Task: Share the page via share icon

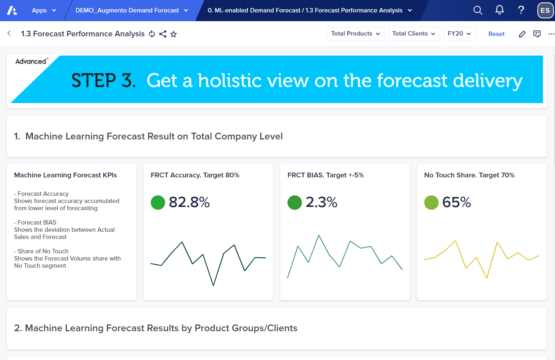Action: (x=162, y=34)
